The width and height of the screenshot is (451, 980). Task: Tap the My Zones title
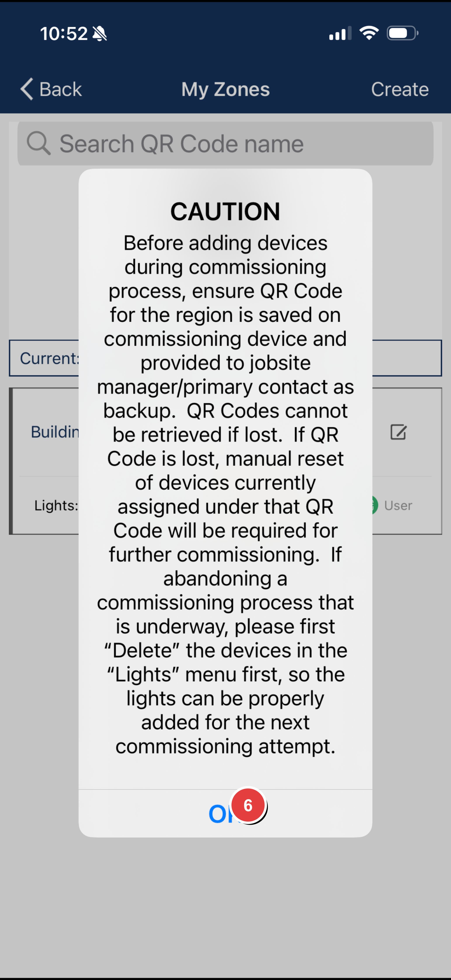[x=226, y=89]
